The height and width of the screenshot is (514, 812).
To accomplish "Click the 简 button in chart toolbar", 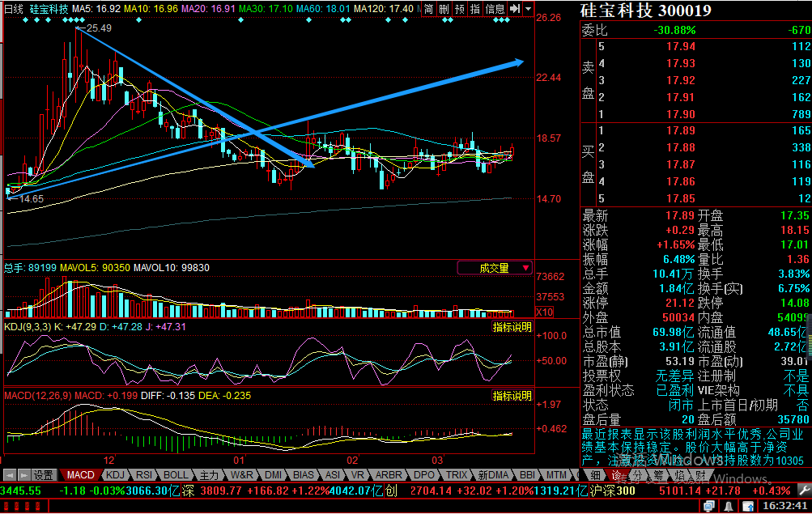I will point(429,9).
